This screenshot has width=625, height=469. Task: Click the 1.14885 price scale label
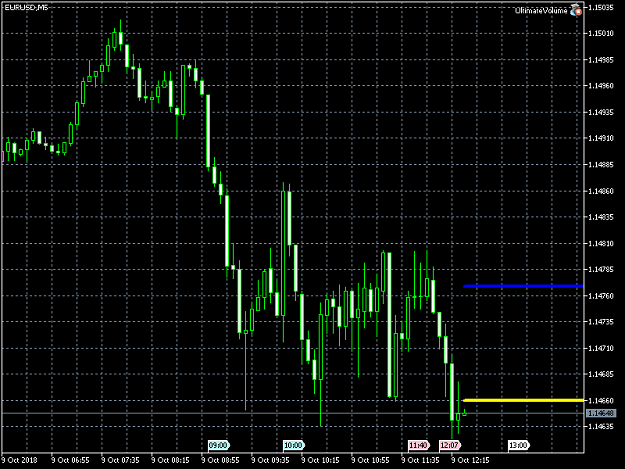[601, 164]
